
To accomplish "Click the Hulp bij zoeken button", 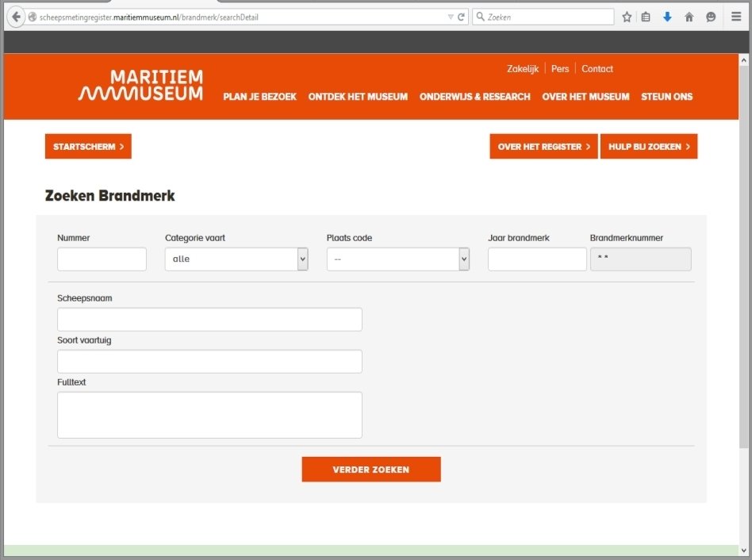I will click(x=649, y=146).
